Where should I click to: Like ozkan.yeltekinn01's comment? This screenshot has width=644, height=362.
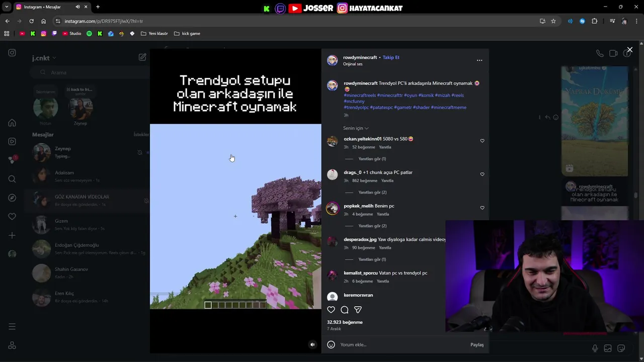click(482, 141)
